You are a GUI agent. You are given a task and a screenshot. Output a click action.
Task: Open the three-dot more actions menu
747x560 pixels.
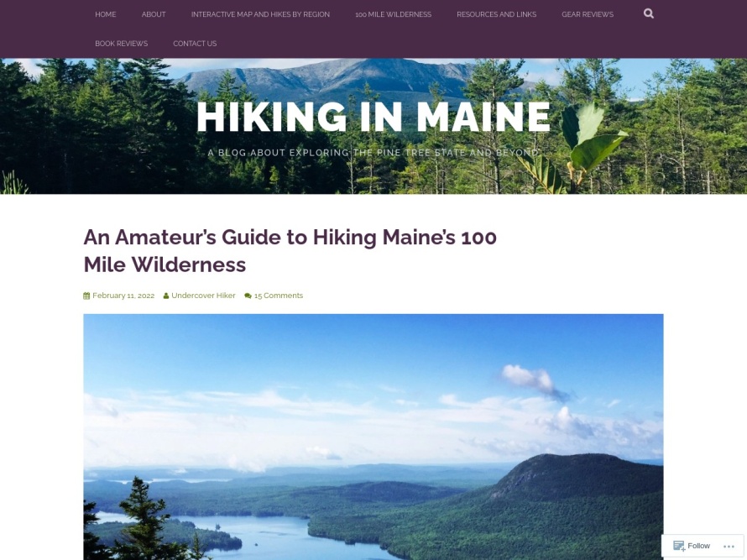tap(729, 547)
